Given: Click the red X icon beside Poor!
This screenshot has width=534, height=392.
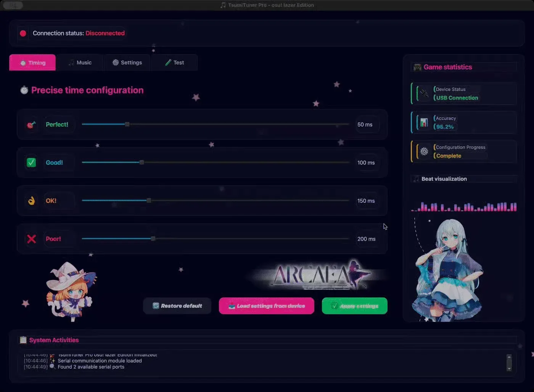Looking at the screenshot, I should (31, 239).
